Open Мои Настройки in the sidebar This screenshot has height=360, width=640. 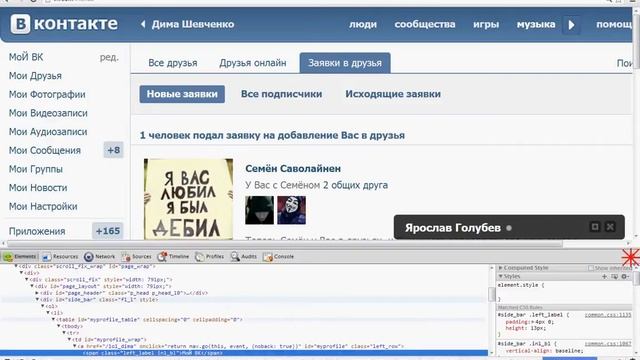[43, 207]
